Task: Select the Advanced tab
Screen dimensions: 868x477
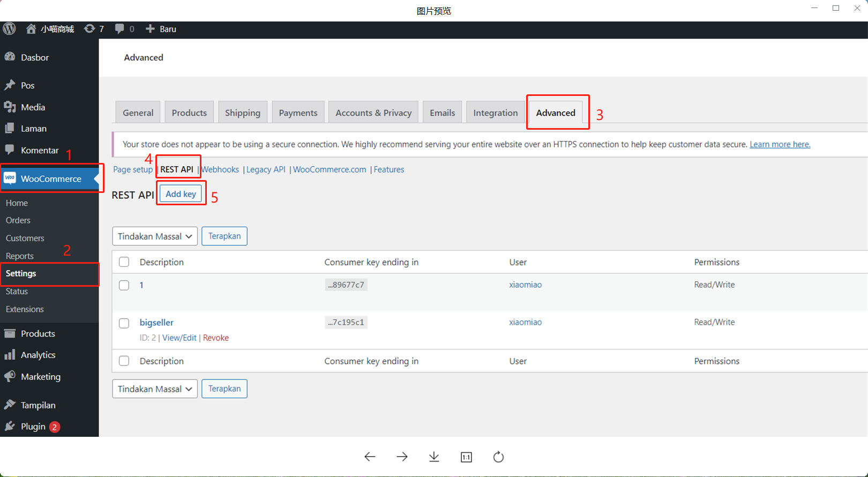Action: pyautogui.click(x=556, y=113)
